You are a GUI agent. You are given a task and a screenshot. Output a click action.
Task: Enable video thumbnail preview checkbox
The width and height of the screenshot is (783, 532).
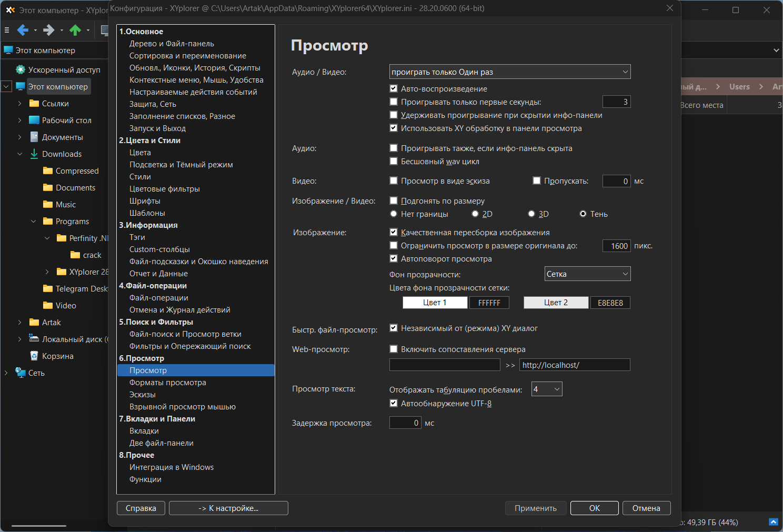pos(394,180)
